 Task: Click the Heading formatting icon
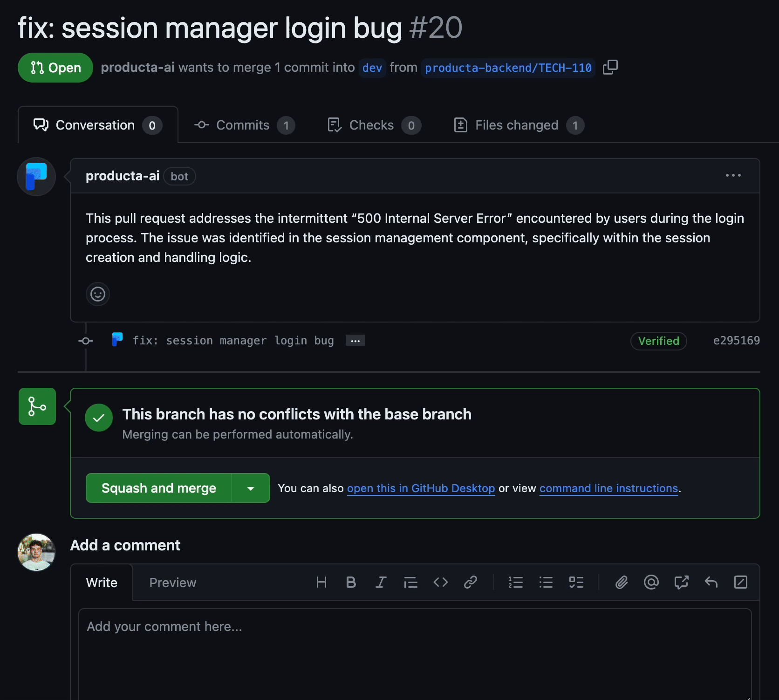click(x=321, y=582)
